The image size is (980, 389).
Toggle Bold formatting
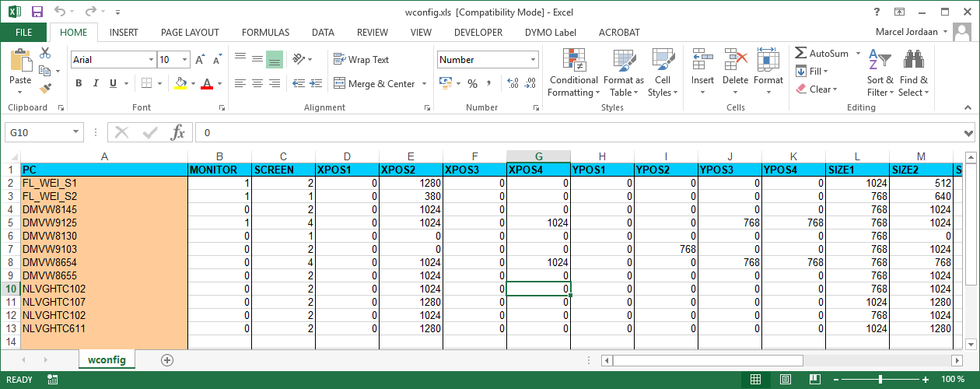pos(79,83)
